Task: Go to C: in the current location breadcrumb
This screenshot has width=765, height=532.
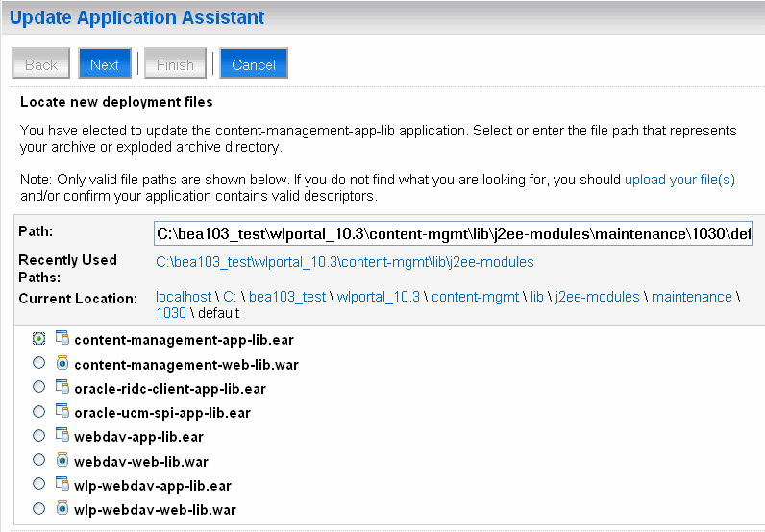Action: point(230,297)
